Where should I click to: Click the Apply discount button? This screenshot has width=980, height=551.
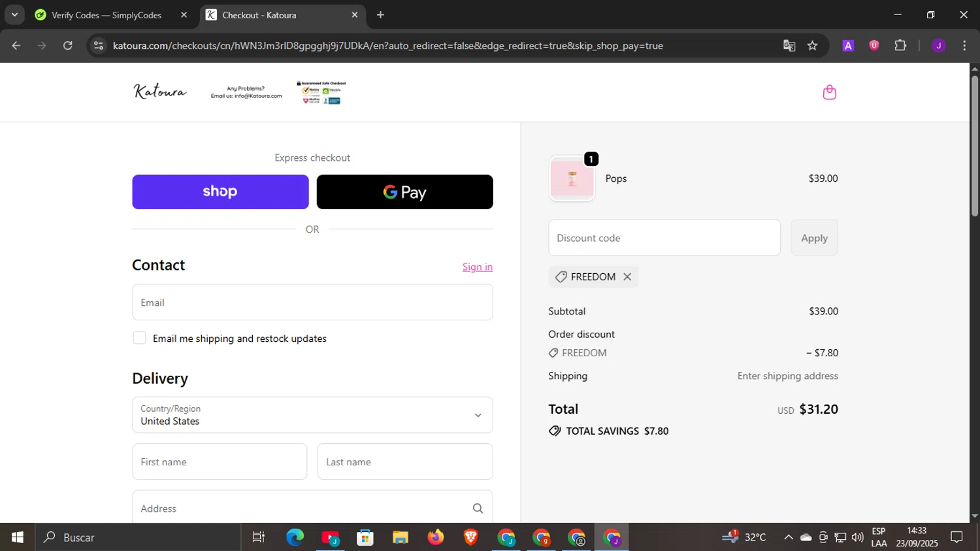tap(814, 238)
